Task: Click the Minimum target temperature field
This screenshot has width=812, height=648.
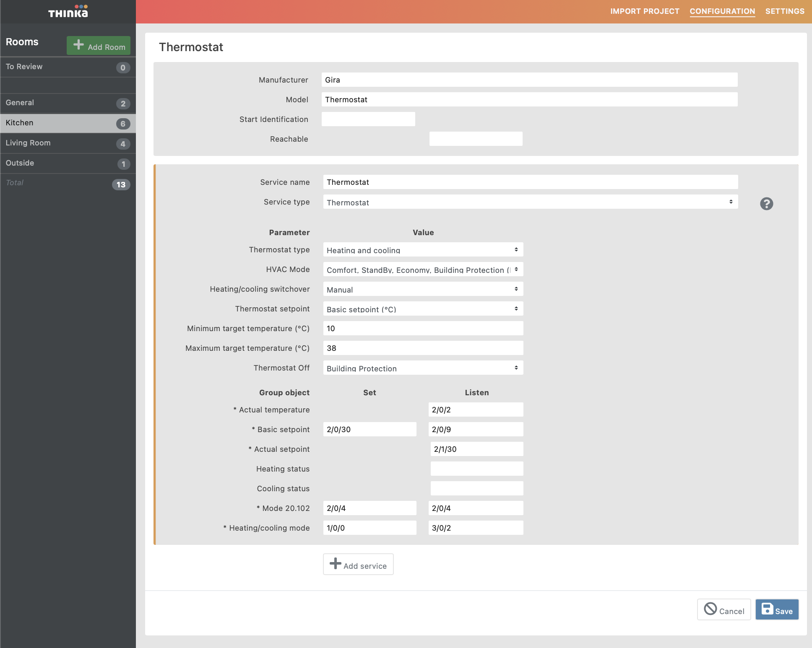Action: tap(423, 329)
